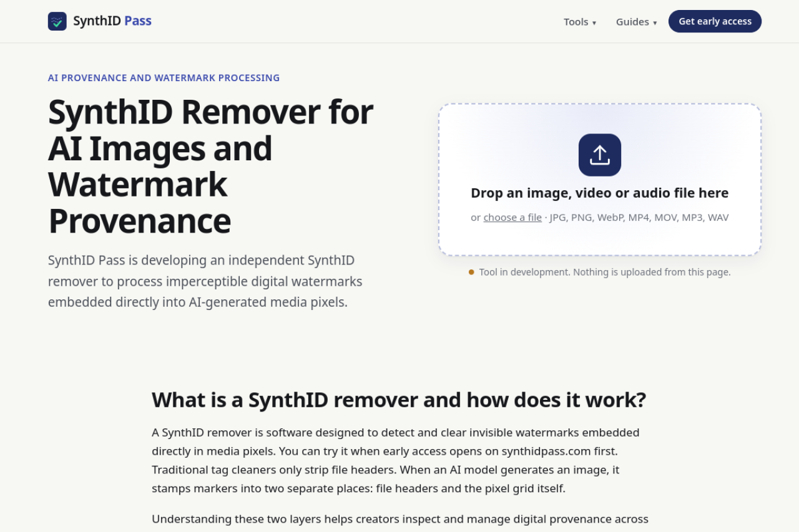Select the AI PROVENANCE AND WATERMARK PROCESSING label
This screenshot has height=532, width=799.
point(164,78)
